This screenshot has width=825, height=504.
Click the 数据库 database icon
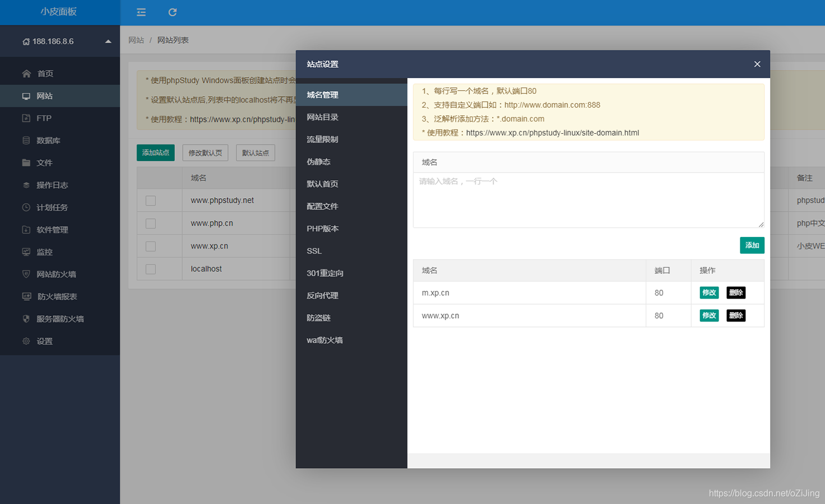point(26,141)
